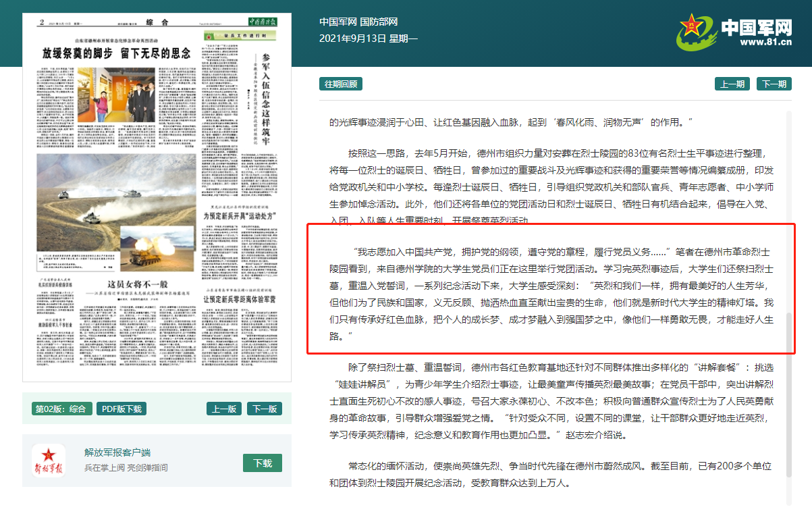Click the 往期回顾 button

(341, 84)
